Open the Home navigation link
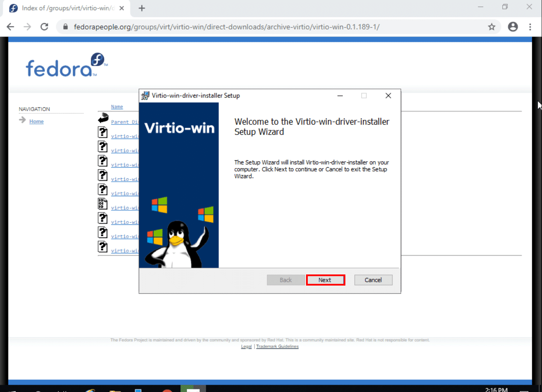 [x=36, y=122]
